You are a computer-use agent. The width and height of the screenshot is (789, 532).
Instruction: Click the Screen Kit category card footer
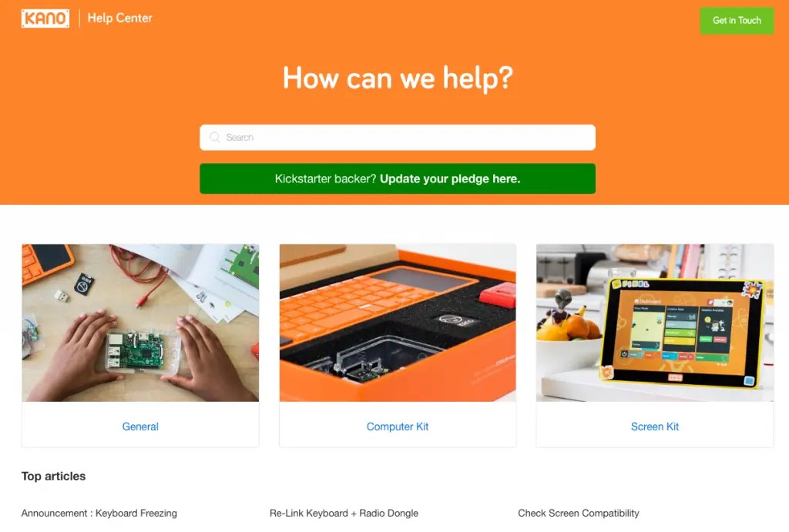click(655, 424)
